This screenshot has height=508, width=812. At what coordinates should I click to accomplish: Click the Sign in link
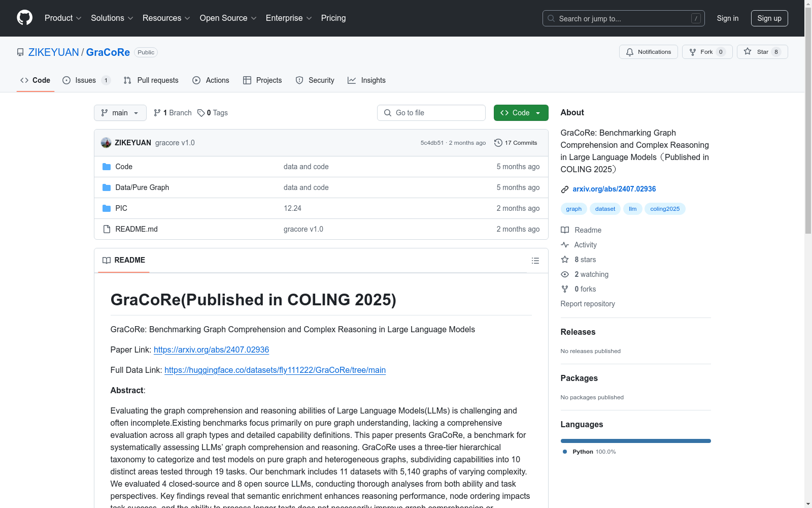tap(728, 18)
